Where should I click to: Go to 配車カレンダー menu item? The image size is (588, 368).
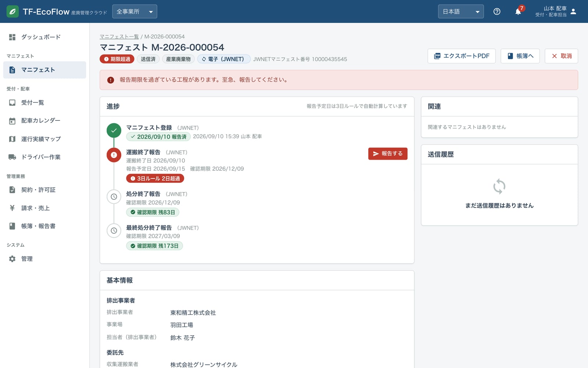pos(45,121)
